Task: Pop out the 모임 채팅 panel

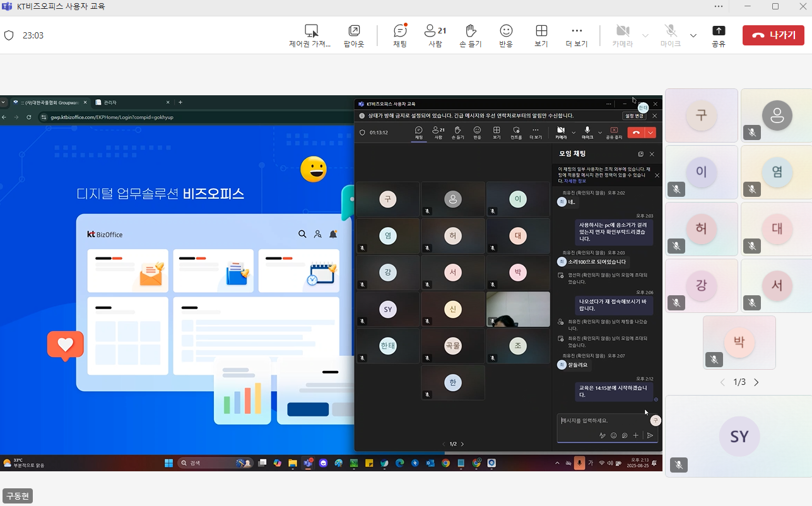Action: 641,154
